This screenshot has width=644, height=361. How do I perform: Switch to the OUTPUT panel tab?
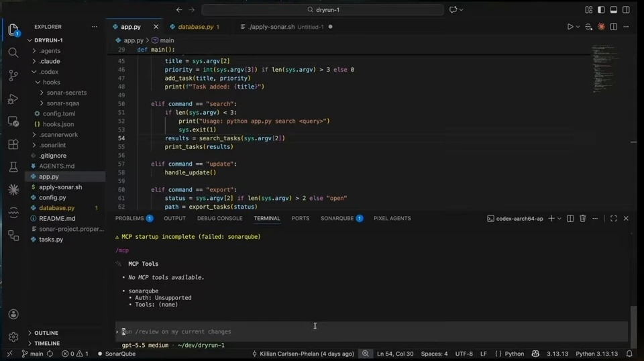tap(174, 219)
